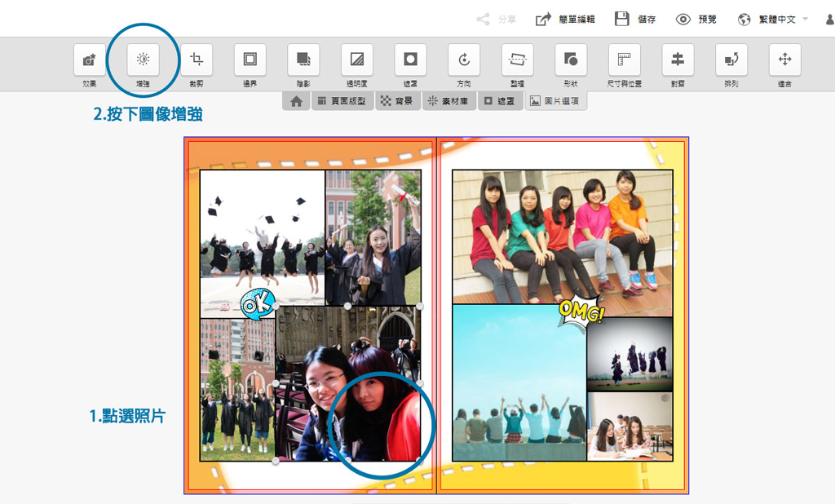Open the 繁體中文 language dropdown
This screenshot has height=504, width=835.
point(773,20)
